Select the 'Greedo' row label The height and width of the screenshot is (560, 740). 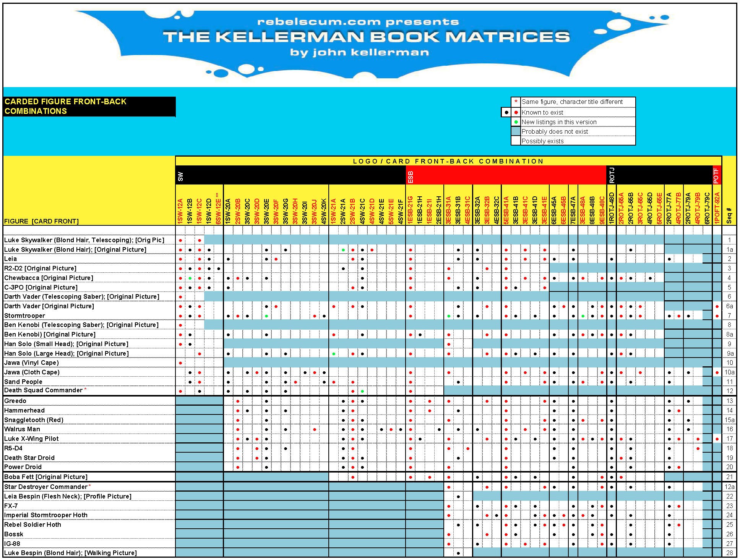pyautogui.click(x=15, y=401)
